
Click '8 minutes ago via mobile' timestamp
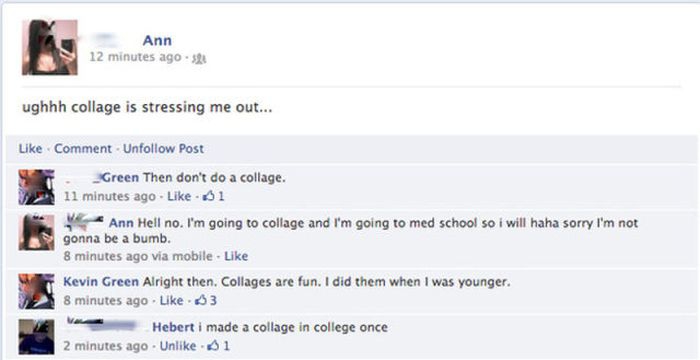click(138, 256)
